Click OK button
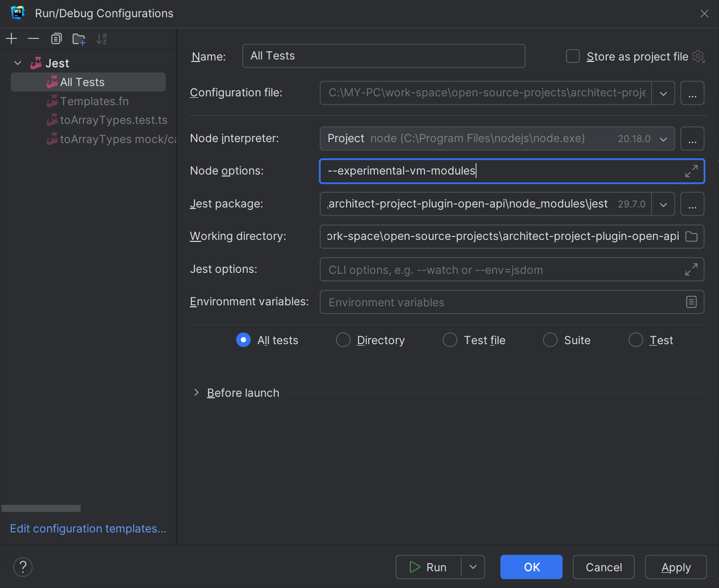The image size is (719, 588). pos(531,567)
